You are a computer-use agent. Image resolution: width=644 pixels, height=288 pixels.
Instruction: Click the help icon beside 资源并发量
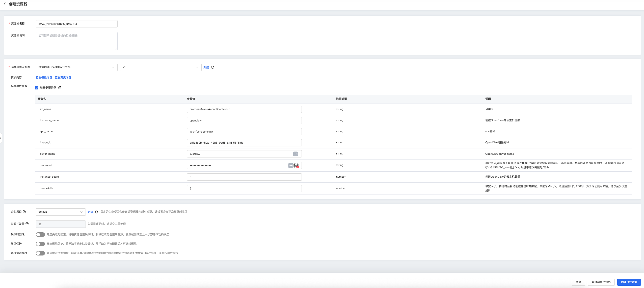(27, 224)
